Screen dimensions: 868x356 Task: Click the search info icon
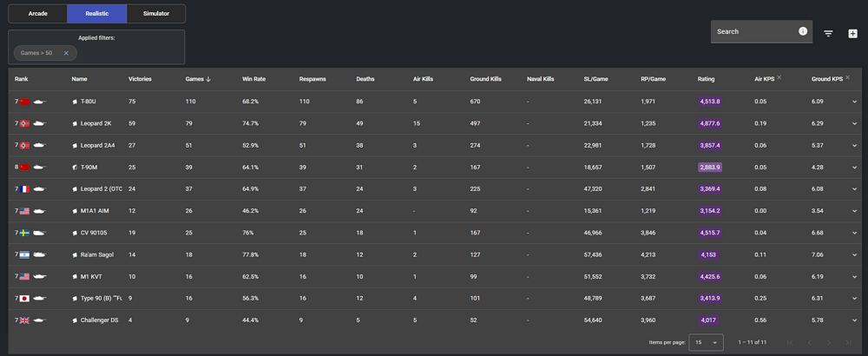(x=803, y=31)
